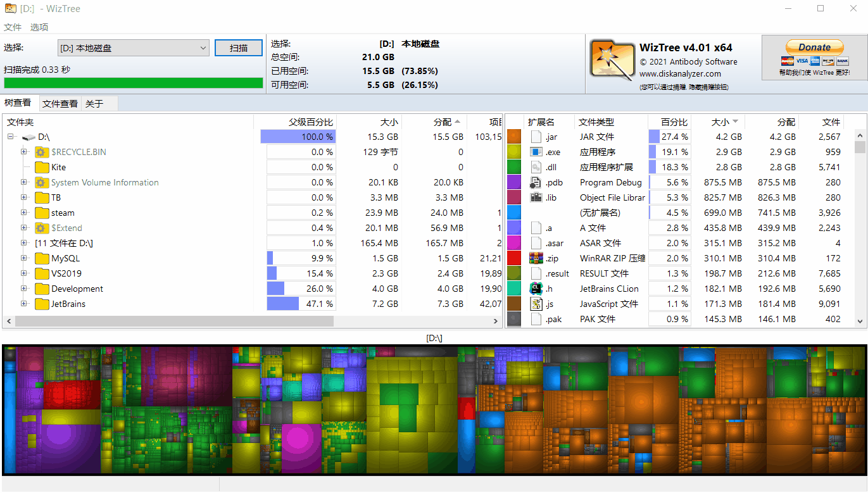Sort file types by 百分比 header

point(669,122)
